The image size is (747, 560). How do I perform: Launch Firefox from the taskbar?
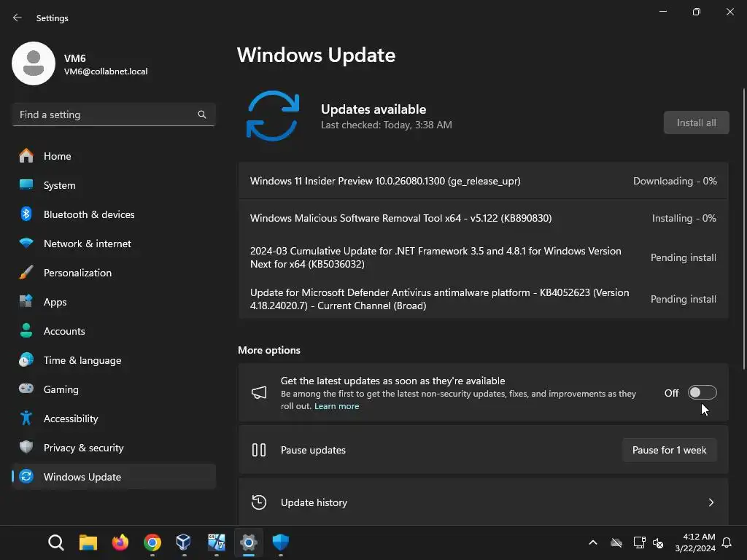click(x=120, y=542)
